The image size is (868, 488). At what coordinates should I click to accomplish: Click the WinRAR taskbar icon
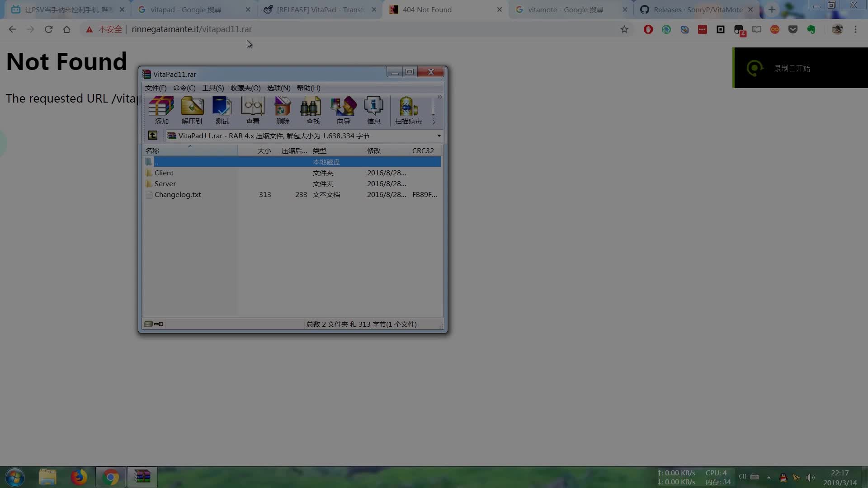[142, 477]
